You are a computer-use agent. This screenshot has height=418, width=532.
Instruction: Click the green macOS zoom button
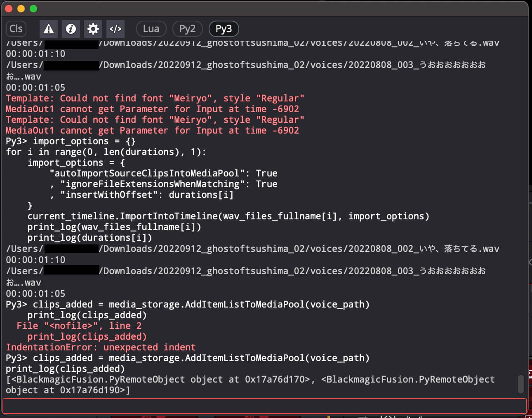pos(33,8)
